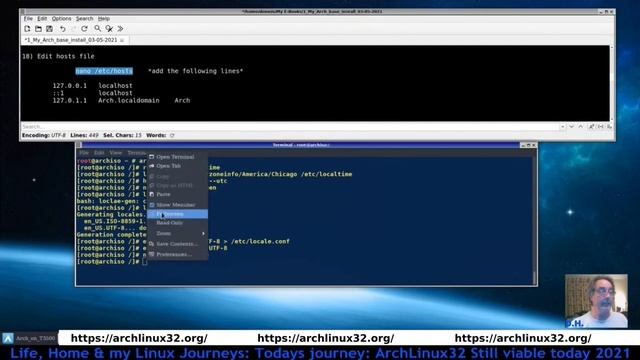Toggle Show Menubar checkbox in context menu
The image size is (640, 360).
coord(178,205)
